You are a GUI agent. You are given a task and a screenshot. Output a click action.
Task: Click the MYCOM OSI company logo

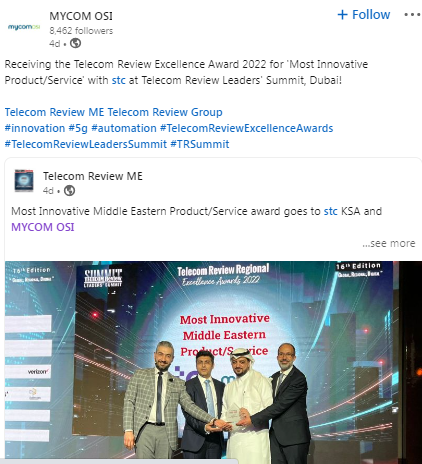coord(24,27)
